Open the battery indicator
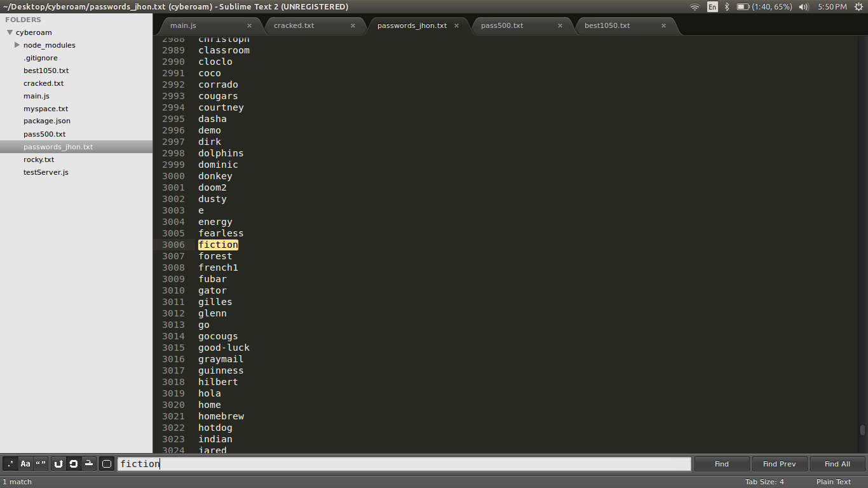Screen dimensions: 868x488 764,7
